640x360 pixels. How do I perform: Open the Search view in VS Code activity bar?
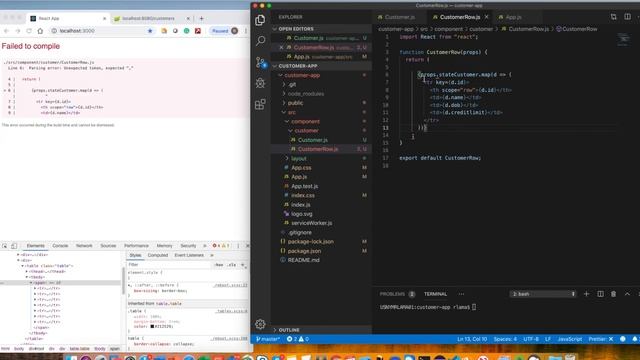[x=260, y=41]
